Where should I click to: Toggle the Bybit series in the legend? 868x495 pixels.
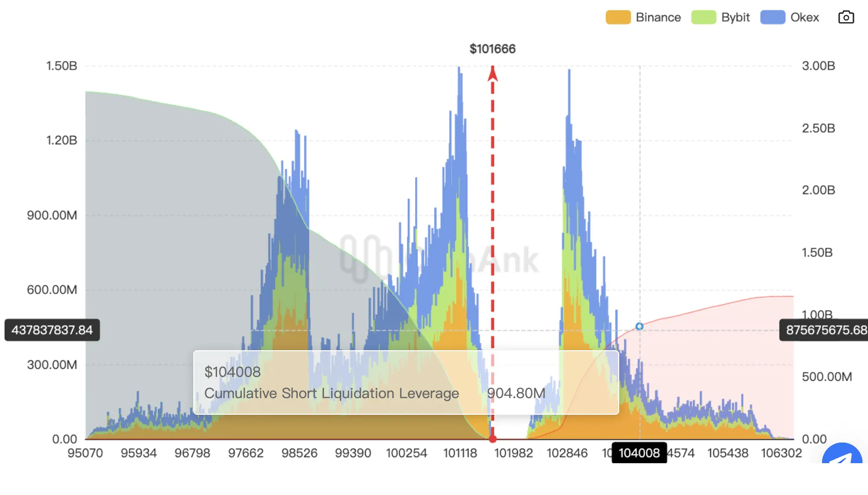[x=721, y=17]
